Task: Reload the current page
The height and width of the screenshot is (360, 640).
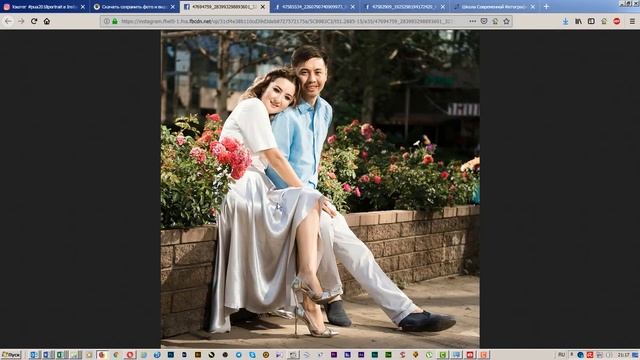Action: pos(34,21)
